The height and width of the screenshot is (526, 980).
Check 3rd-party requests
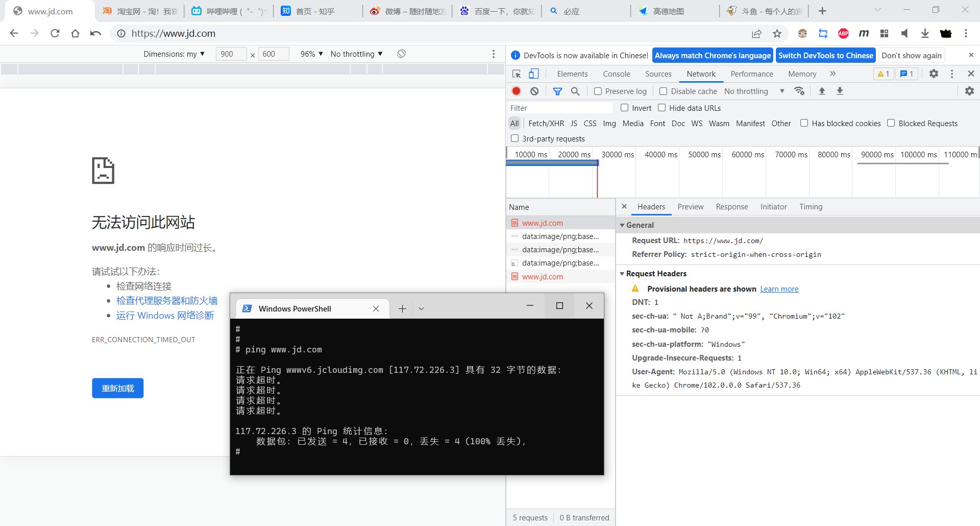pos(514,138)
